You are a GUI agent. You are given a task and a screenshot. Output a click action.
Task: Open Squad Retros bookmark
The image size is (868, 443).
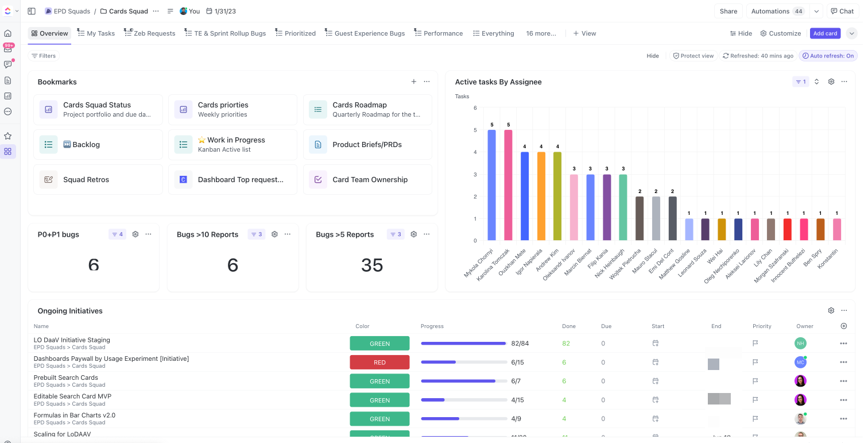pos(98,180)
